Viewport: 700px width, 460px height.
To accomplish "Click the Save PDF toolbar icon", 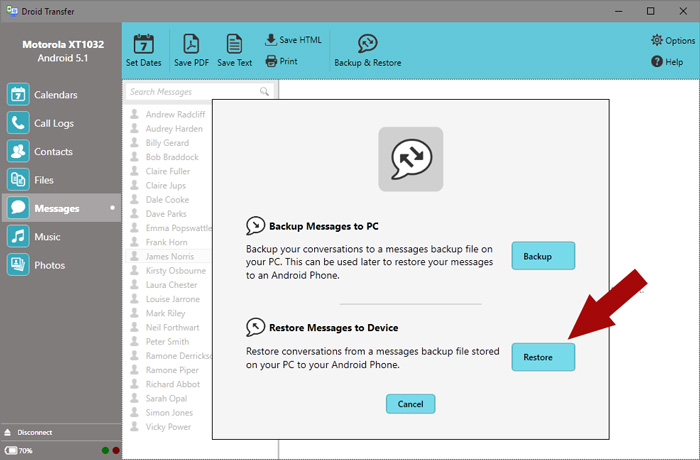I will (191, 50).
